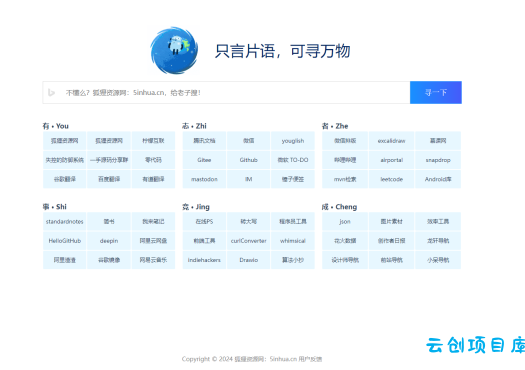Image resolution: width=525 pixels, height=370 pixels.
Task: Open the 转大写 tile
Action: click(x=248, y=221)
